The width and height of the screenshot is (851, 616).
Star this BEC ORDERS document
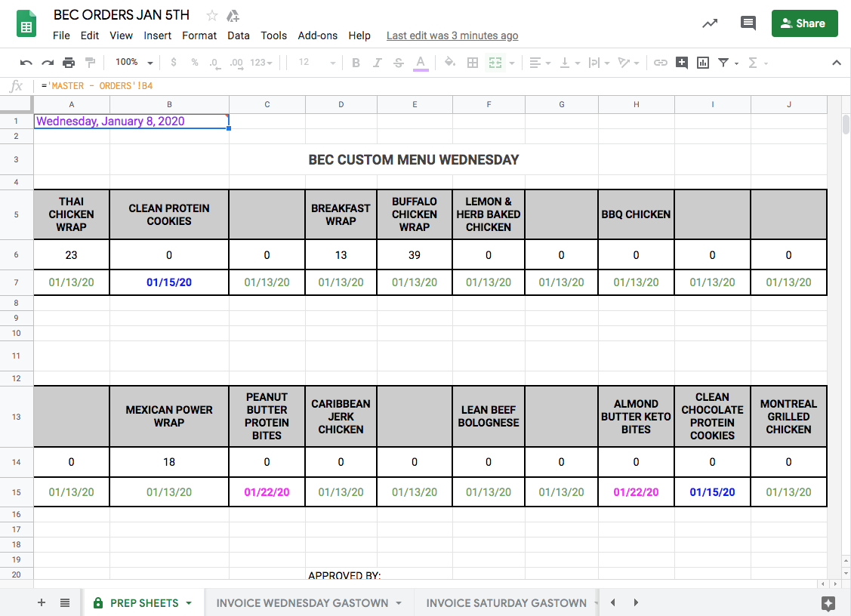click(x=212, y=16)
